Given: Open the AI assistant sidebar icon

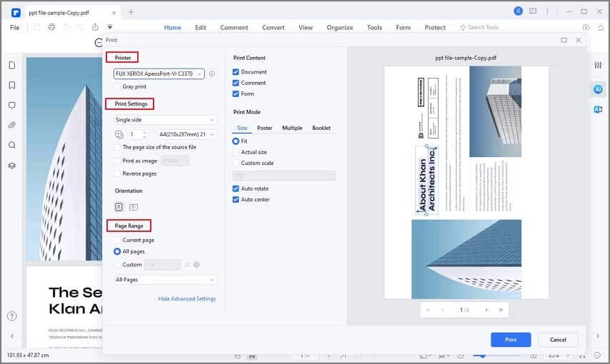Looking at the screenshot, I should [598, 89].
